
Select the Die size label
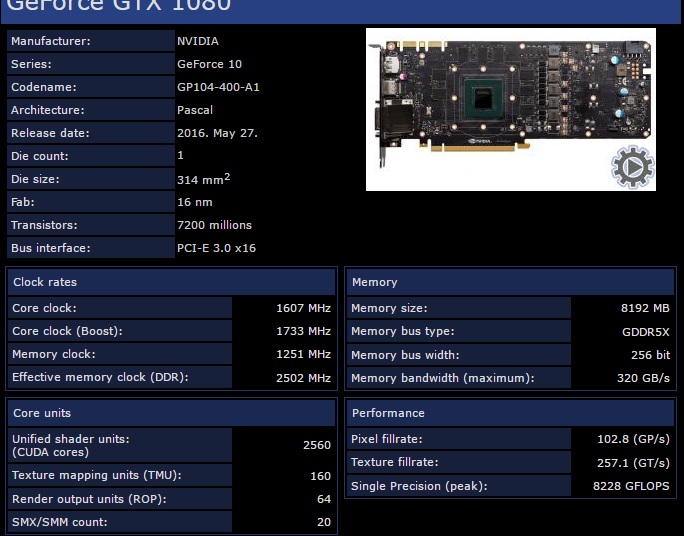point(35,179)
